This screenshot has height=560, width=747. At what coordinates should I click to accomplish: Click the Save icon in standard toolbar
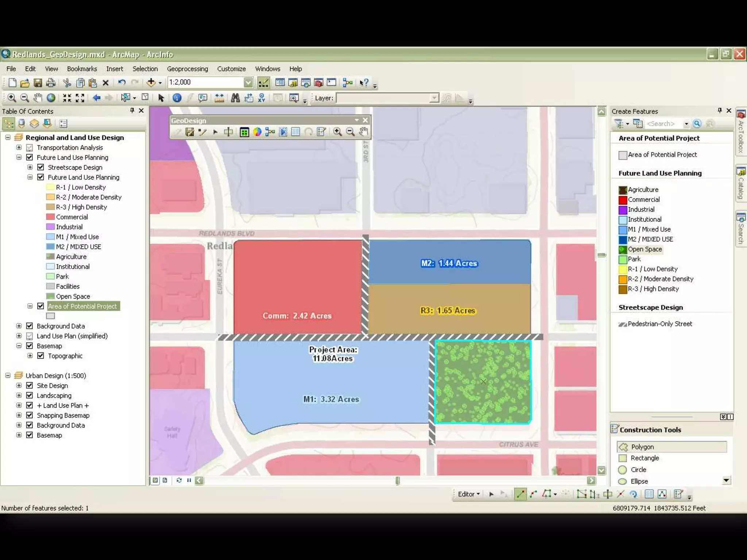(38, 83)
